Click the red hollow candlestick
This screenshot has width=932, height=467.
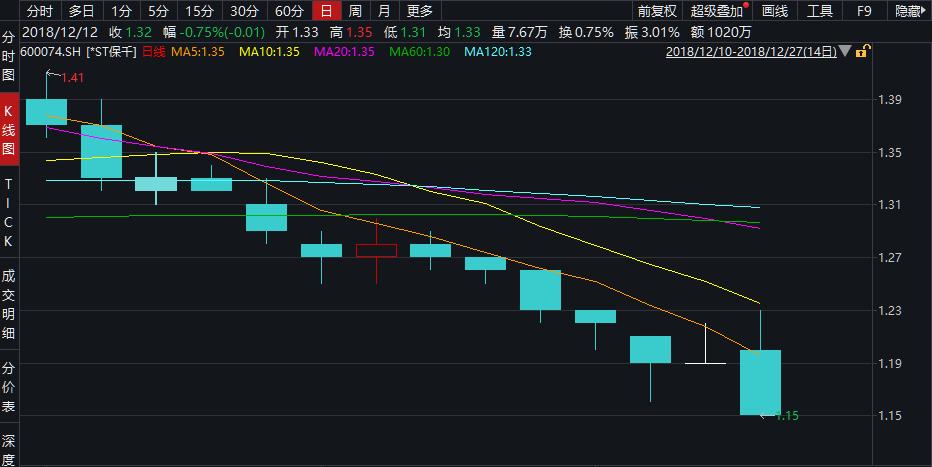[376, 250]
